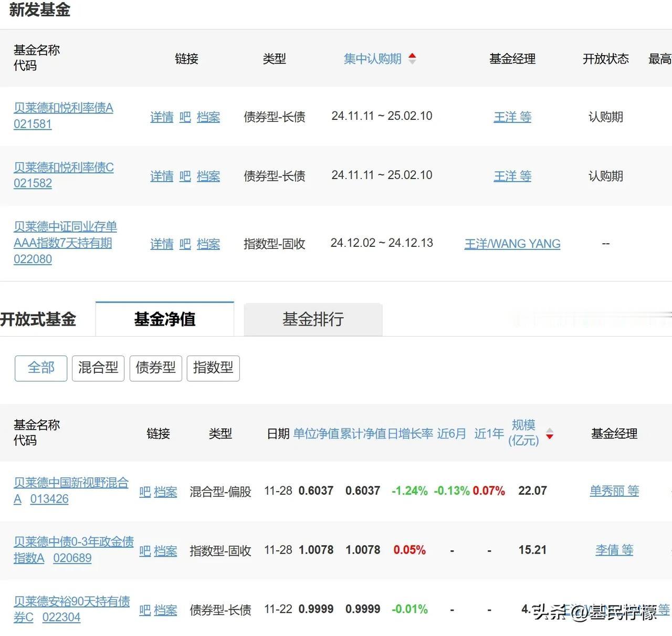The image size is (672, 636).
Task: Click 吧 link for fund 013426
Action: point(145,492)
